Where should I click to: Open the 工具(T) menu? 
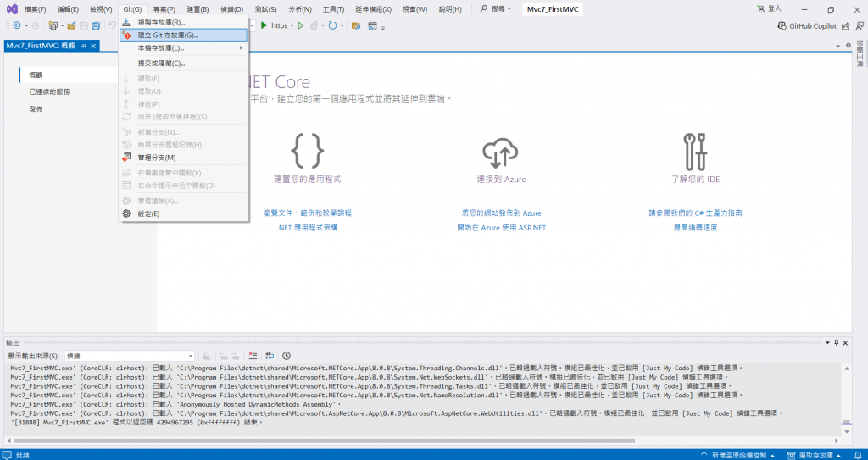click(x=333, y=9)
